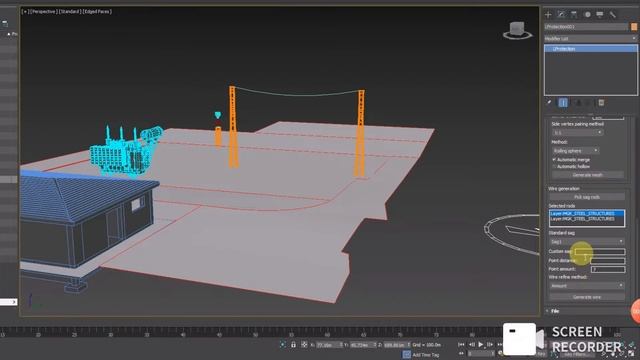Open the Hierarchy command panel tab
The height and width of the screenshot is (360, 640).
[574, 15]
